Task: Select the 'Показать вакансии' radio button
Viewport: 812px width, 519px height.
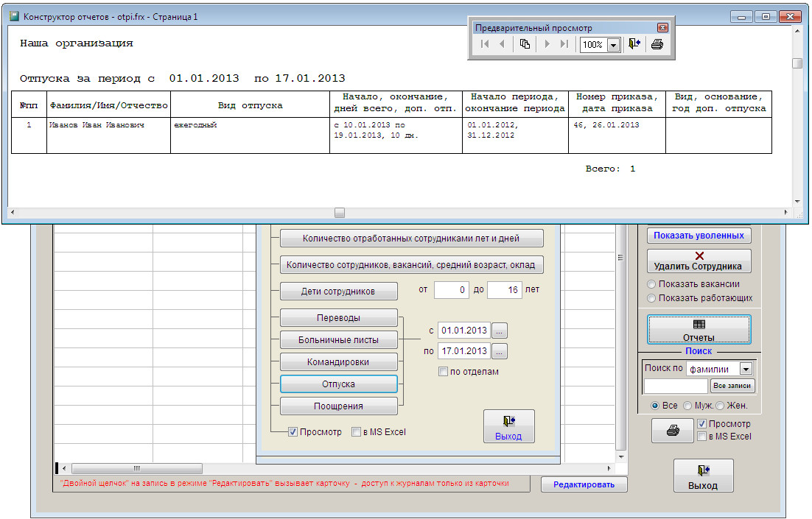Action: 651,284
